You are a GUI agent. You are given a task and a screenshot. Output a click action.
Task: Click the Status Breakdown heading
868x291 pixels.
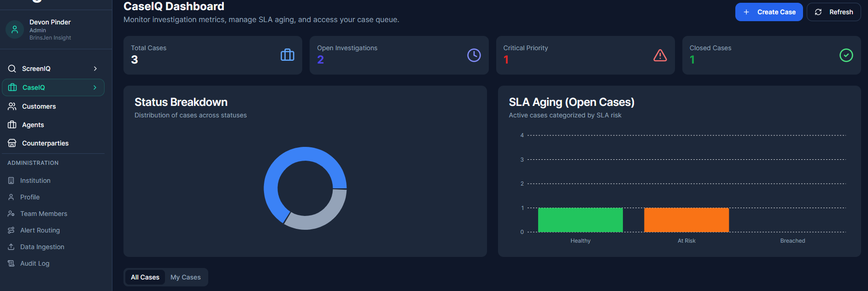pyautogui.click(x=181, y=102)
